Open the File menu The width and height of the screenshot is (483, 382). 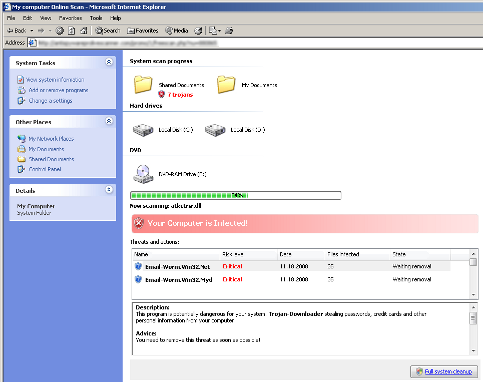11,18
